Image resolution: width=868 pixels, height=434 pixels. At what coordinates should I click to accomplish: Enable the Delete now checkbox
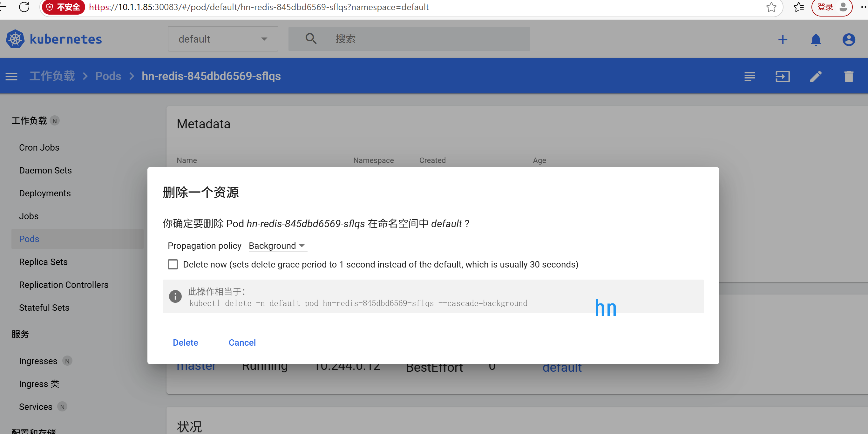[x=173, y=265]
